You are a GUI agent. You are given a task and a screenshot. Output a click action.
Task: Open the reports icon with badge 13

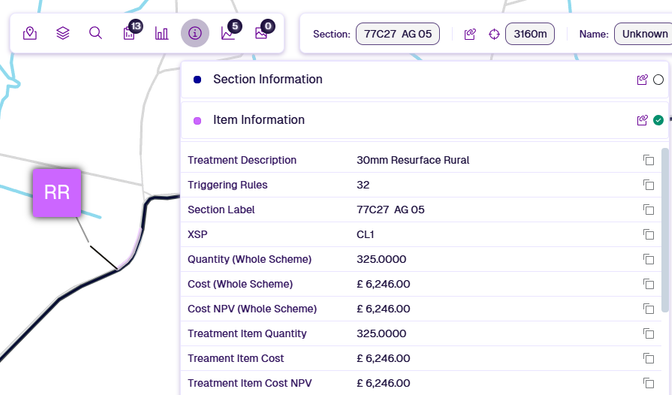point(129,33)
